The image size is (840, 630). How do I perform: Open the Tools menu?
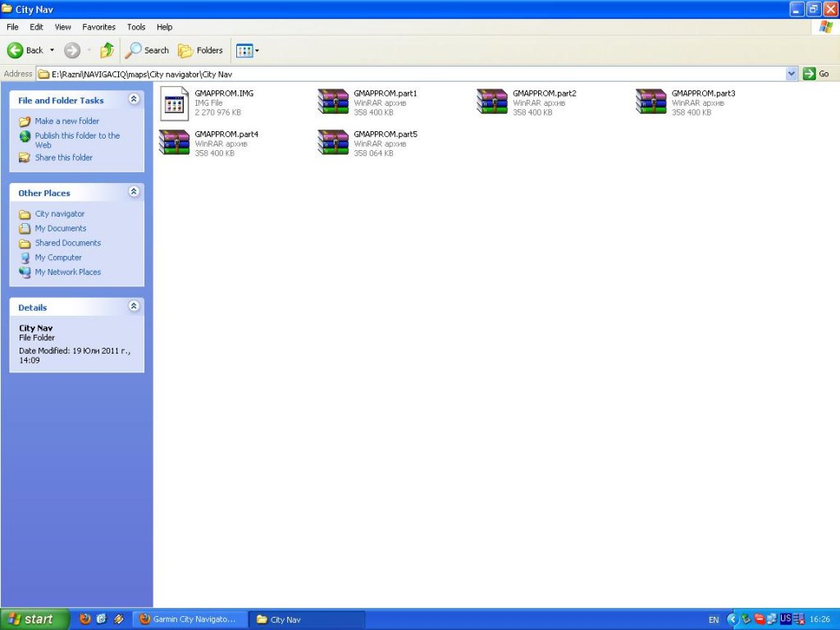(x=136, y=27)
